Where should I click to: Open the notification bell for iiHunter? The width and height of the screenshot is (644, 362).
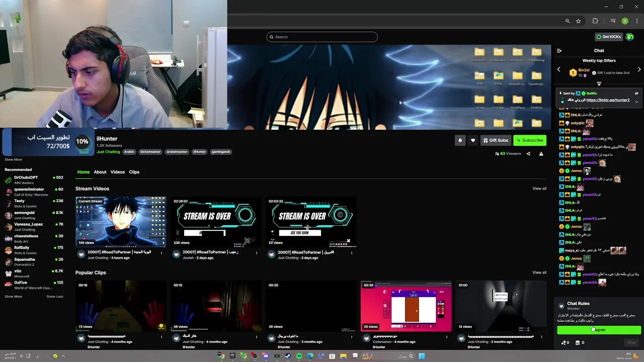coord(460,140)
